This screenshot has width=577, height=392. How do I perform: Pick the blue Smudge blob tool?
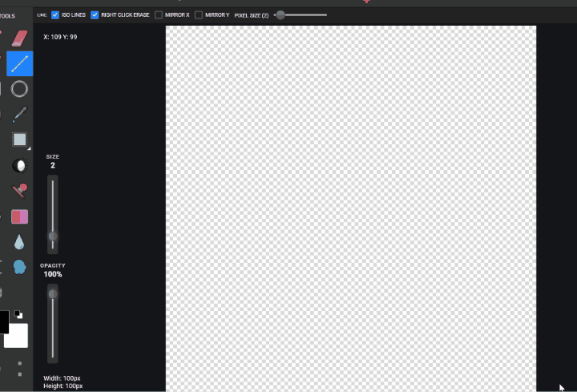(19, 267)
